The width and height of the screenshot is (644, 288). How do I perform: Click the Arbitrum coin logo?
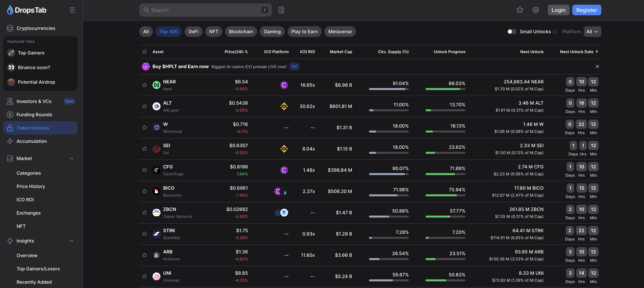point(157,255)
